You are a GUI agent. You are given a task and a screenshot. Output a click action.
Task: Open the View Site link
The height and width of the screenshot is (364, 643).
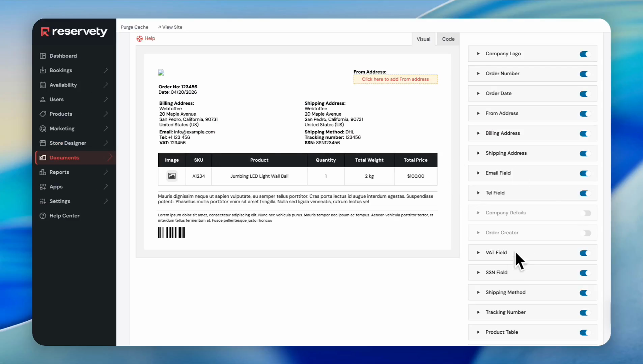pyautogui.click(x=170, y=27)
